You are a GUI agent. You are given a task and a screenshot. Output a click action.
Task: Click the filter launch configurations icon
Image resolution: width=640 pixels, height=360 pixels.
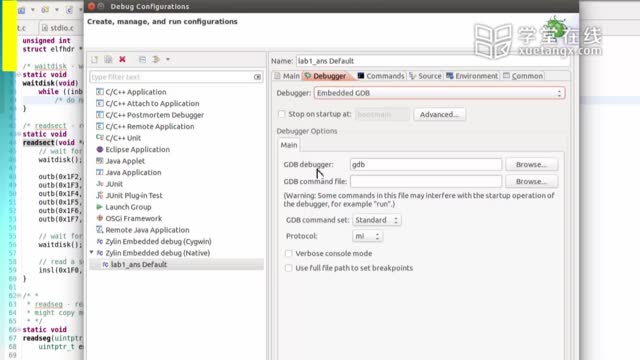156,60
